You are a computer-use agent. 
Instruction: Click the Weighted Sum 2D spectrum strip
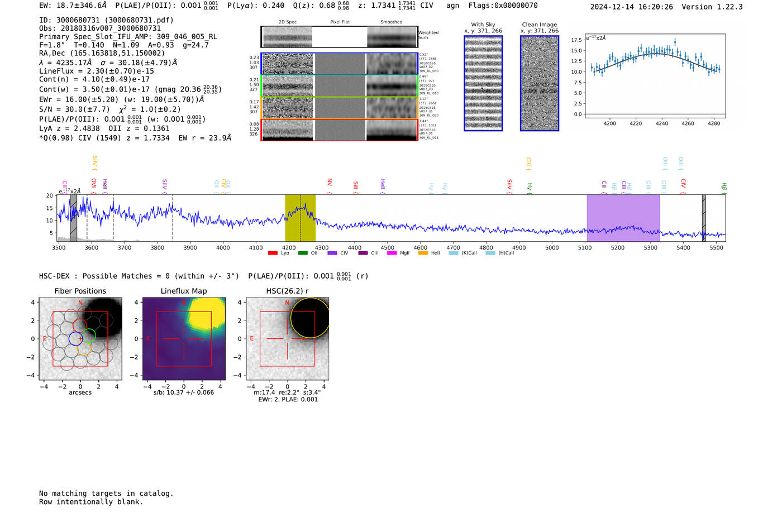[x=340, y=37]
